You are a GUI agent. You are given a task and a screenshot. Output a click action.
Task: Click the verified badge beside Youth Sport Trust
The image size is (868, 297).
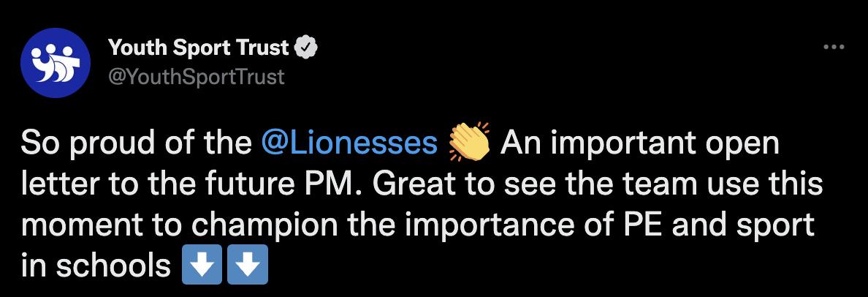point(305,48)
